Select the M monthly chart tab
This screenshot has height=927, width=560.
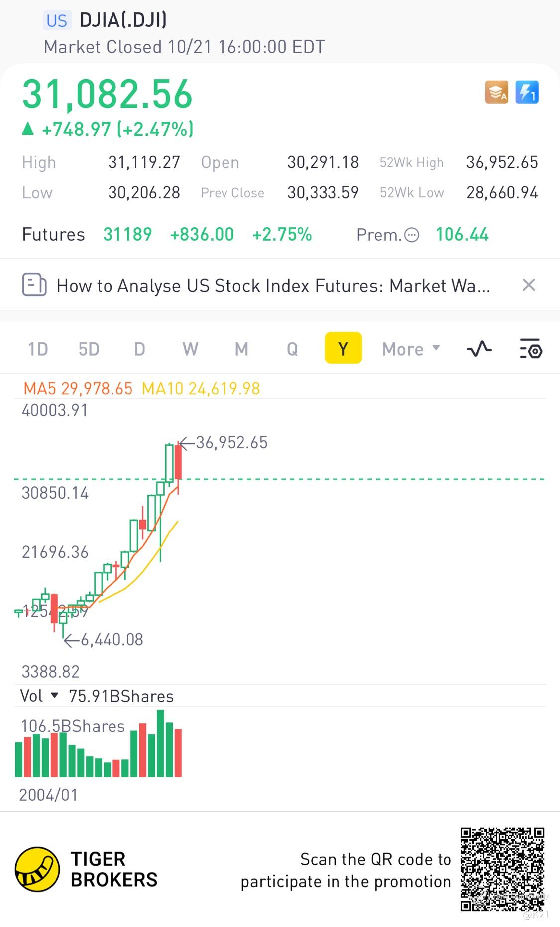point(241,349)
